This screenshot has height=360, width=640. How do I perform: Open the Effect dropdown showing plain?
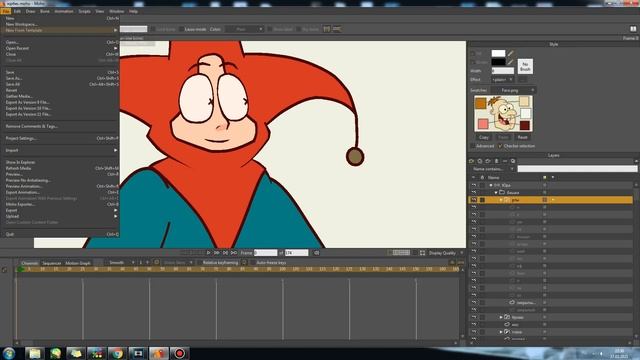pos(502,80)
